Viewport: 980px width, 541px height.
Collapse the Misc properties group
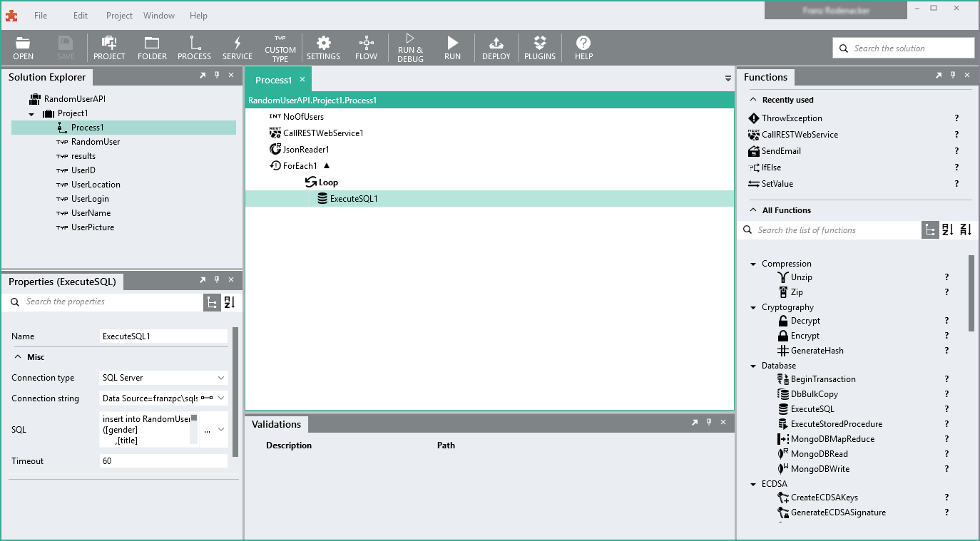point(19,356)
